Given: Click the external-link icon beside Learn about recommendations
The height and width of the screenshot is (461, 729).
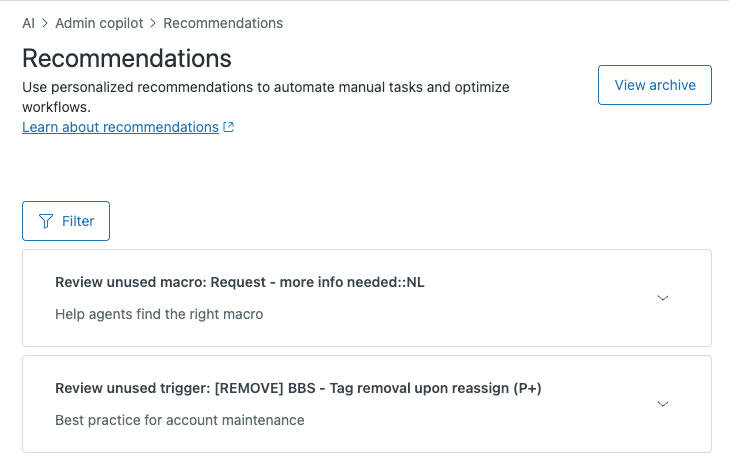Looking at the screenshot, I should coord(229,127).
